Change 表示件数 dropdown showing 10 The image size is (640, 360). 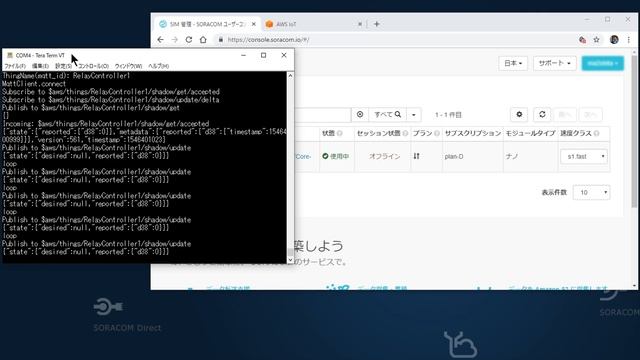coord(591,192)
